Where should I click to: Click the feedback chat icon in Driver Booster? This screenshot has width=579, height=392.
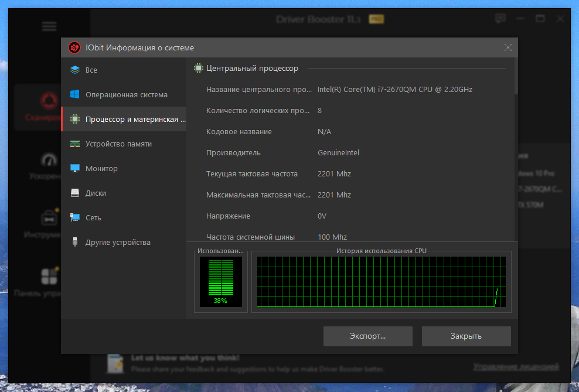[x=500, y=18]
